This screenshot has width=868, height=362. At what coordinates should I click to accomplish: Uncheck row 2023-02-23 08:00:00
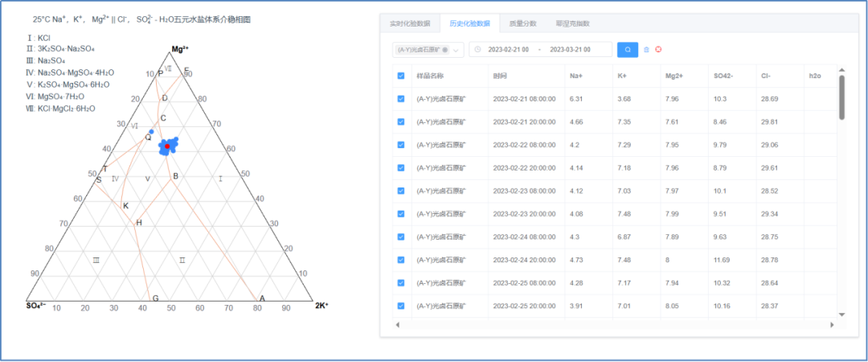pos(401,191)
